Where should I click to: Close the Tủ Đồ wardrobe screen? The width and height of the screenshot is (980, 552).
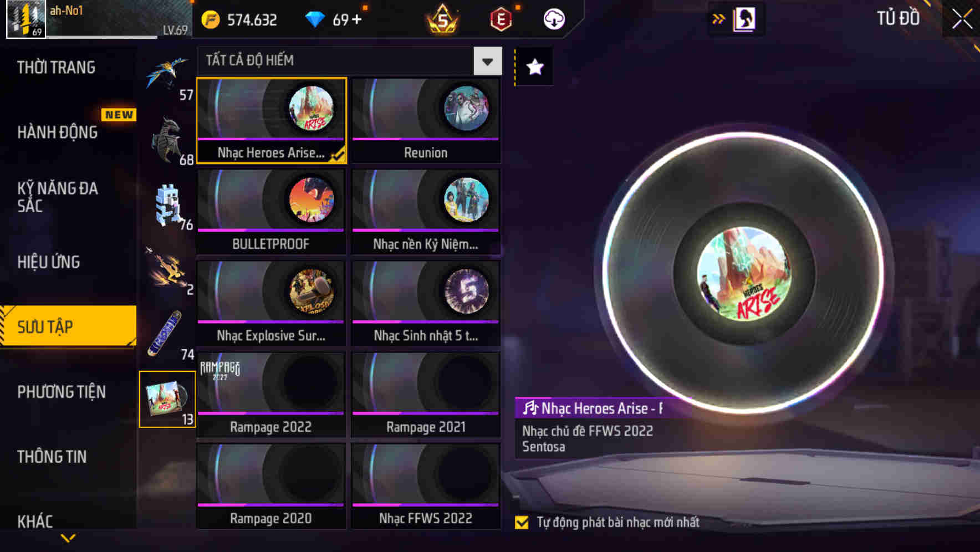(x=962, y=19)
